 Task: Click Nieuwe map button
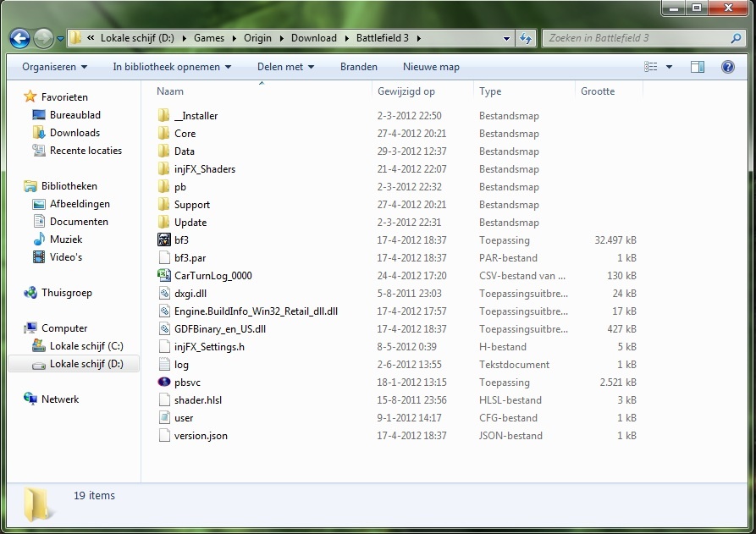[x=431, y=67]
